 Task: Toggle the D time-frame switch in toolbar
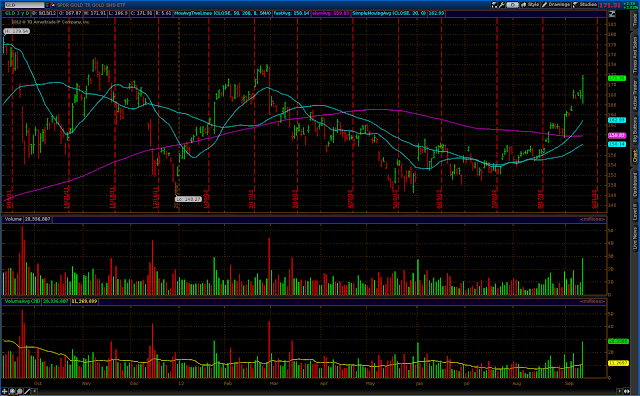(x=513, y=5)
